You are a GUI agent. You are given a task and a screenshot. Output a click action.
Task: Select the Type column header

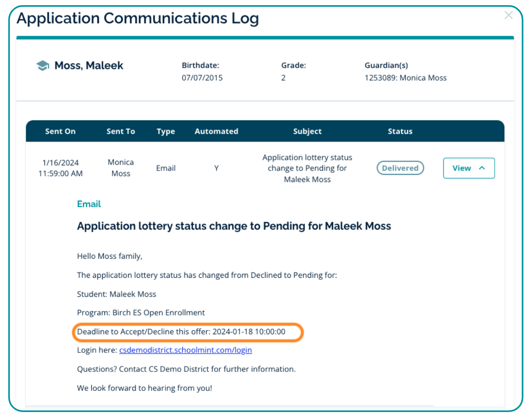click(166, 132)
